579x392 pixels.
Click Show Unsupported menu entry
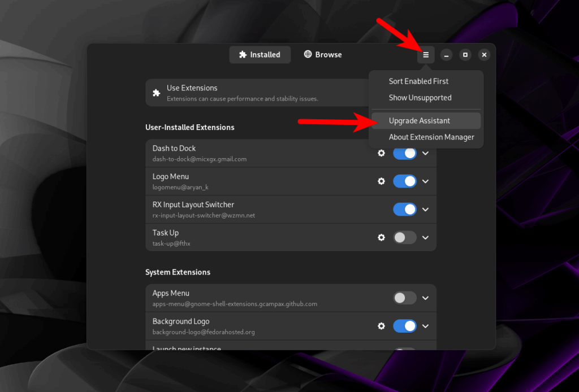point(420,98)
